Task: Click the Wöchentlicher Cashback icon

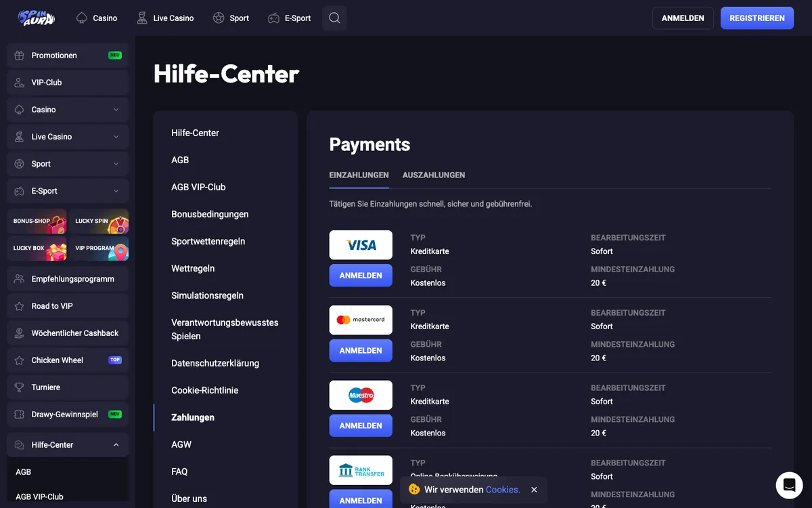Action: tap(19, 333)
